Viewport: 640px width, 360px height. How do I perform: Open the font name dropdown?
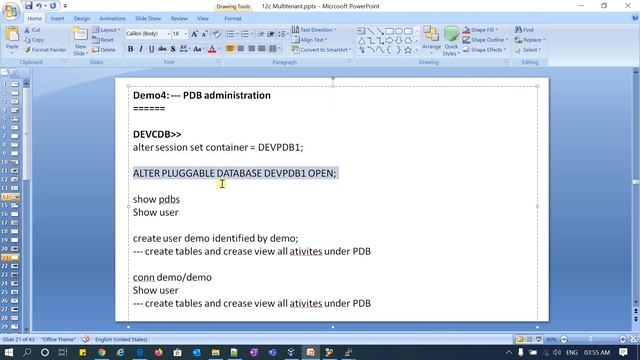tap(168, 34)
